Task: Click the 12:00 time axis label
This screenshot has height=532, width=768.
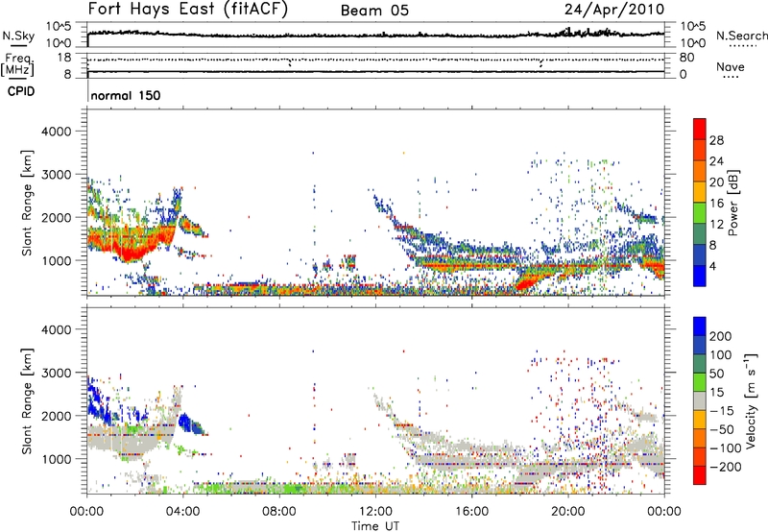Action: tap(375, 512)
